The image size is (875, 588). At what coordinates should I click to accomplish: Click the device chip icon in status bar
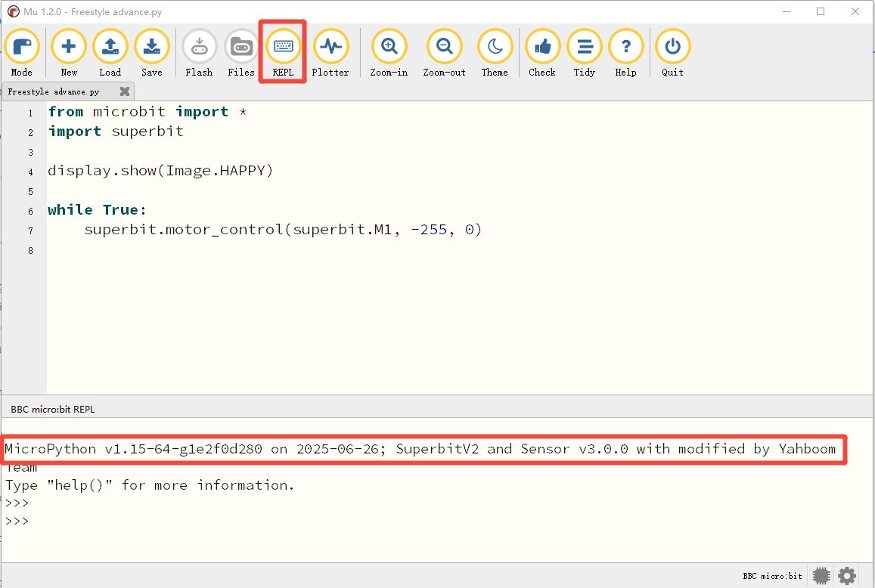point(821,576)
